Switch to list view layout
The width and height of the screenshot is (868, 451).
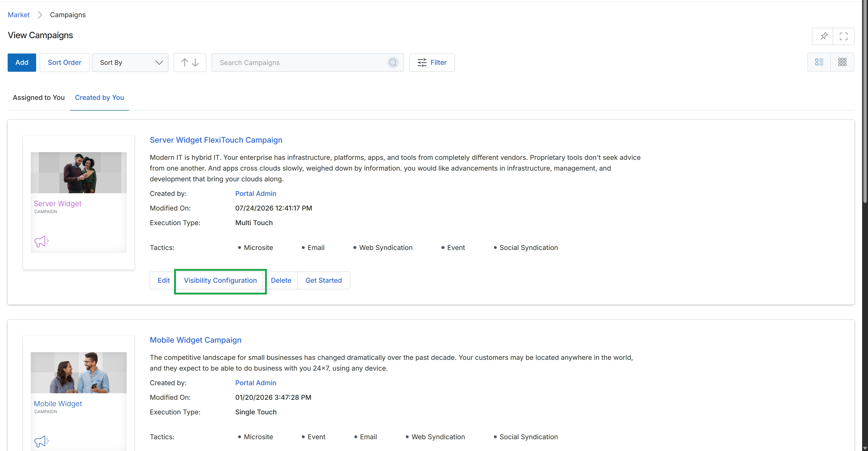819,62
